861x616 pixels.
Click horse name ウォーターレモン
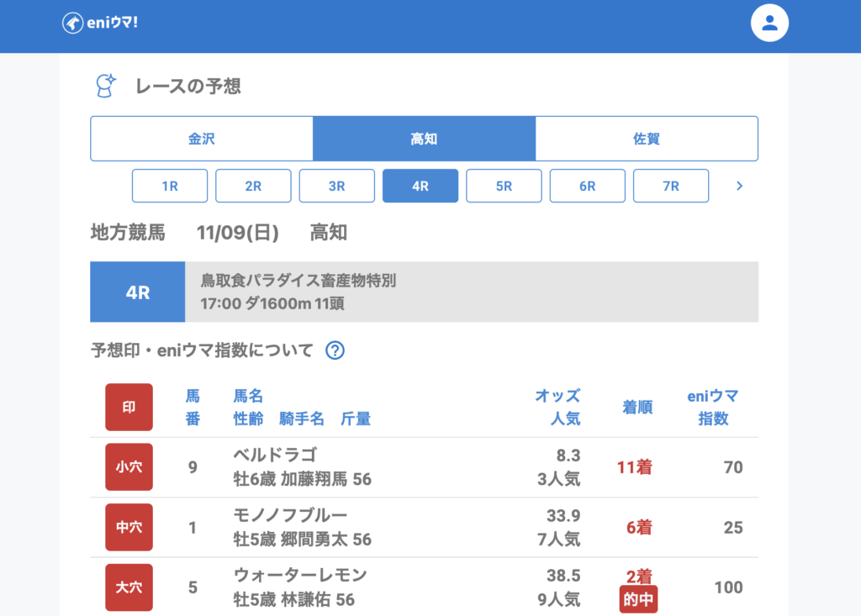click(x=300, y=576)
